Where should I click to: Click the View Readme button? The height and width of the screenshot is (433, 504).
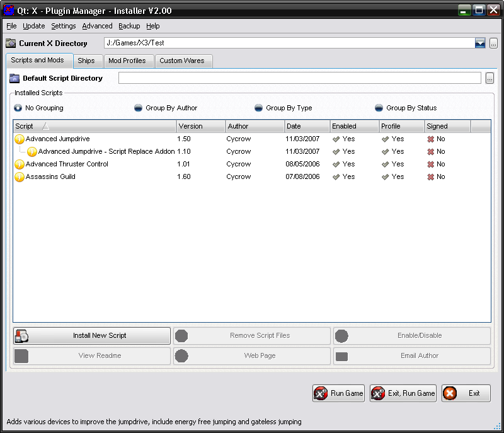click(92, 356)
